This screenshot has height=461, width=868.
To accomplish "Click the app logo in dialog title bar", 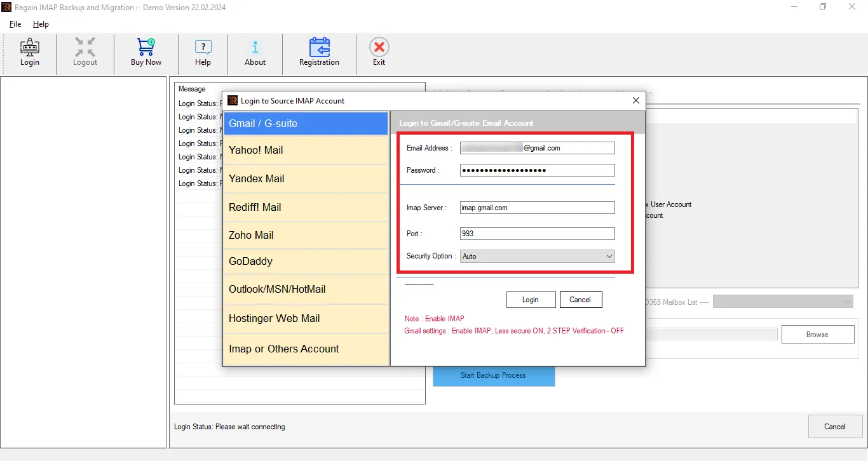I will coord(233,100).
